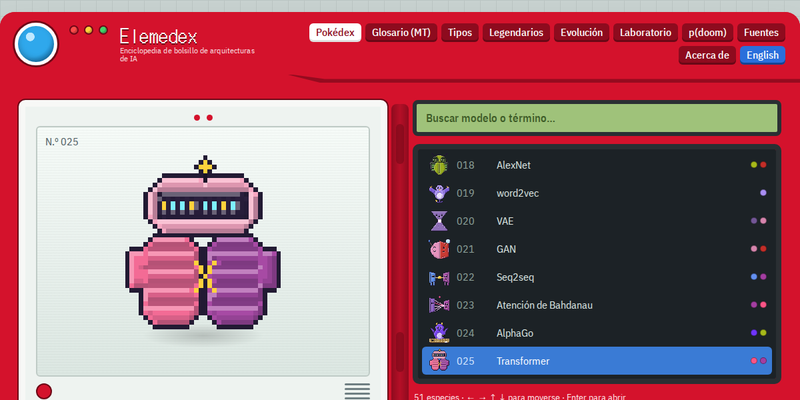Screen dimensions: 800x400
Task: Focus the Buscar modelo o término search field
Action: coord(596,118)
